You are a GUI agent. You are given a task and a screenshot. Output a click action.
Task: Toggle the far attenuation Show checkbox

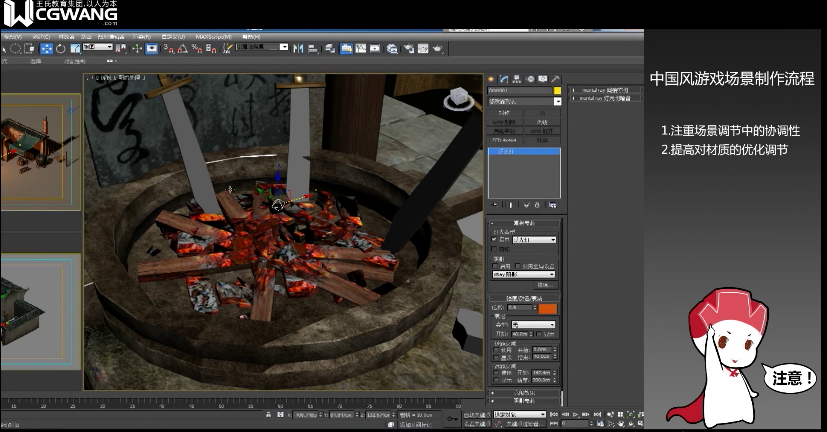[496, 379]
